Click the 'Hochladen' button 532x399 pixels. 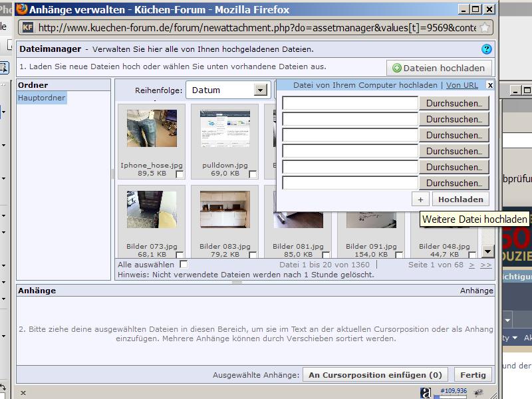pyautogui.click(x=460, y=199)
